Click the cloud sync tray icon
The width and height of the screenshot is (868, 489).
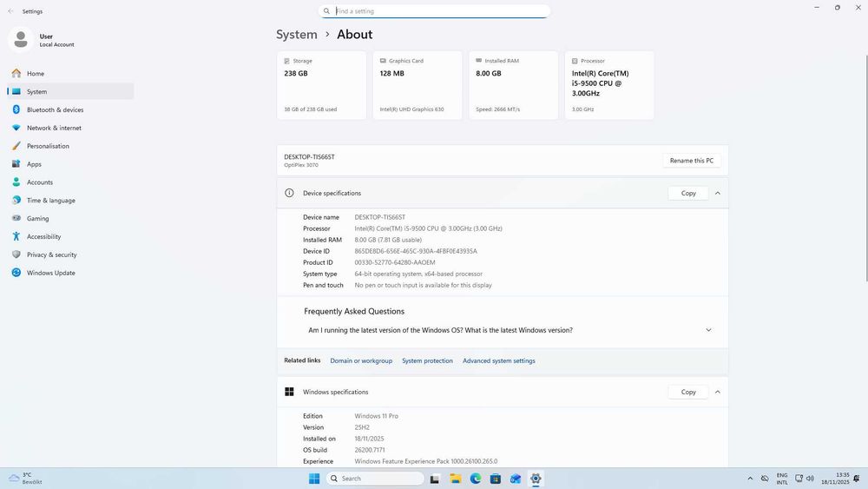(x=765, y=479)
